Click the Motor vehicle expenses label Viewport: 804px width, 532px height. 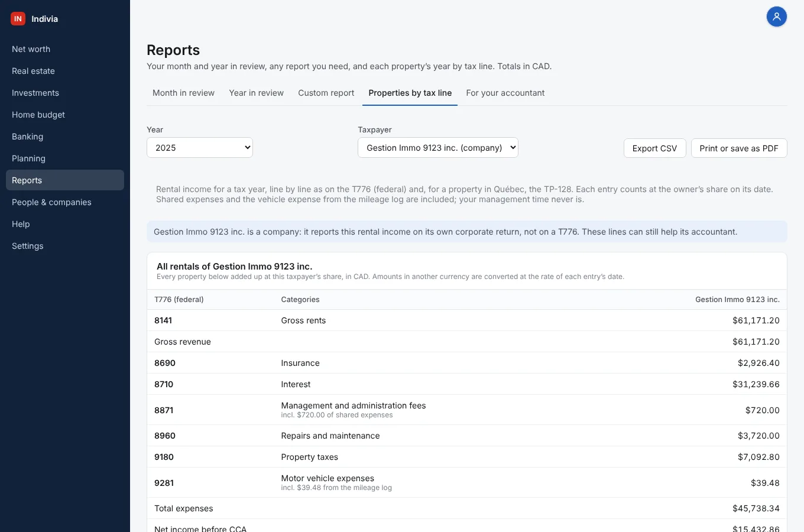point(328,478)
